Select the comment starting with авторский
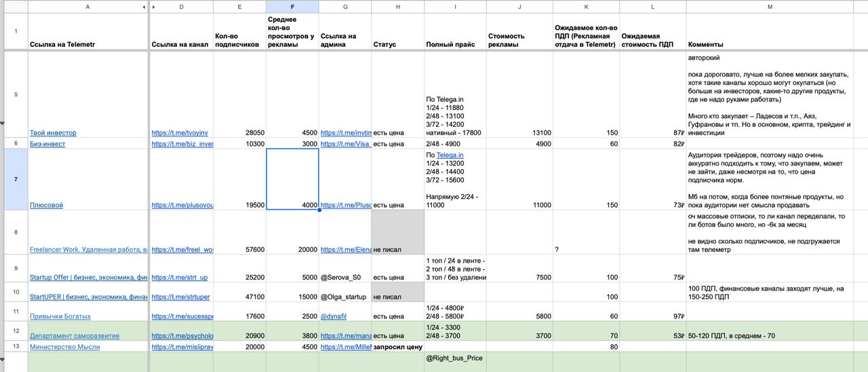868x372 pixels. click(x=770, y=94)
